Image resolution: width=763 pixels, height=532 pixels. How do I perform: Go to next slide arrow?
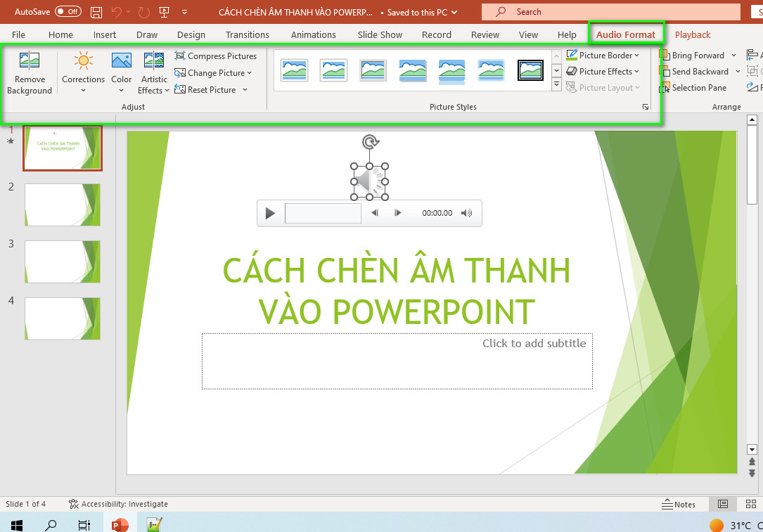(752, 473)
